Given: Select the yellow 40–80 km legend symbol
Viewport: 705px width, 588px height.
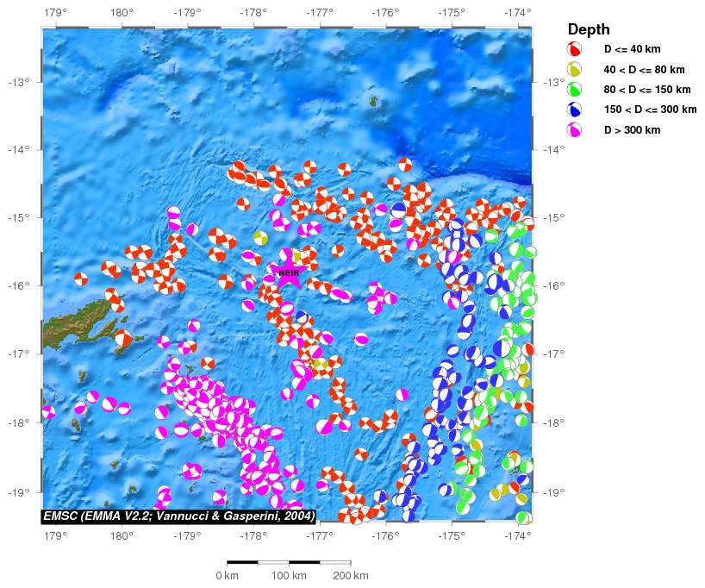Looking at the screenshot, I should click(x=575, y=70).
